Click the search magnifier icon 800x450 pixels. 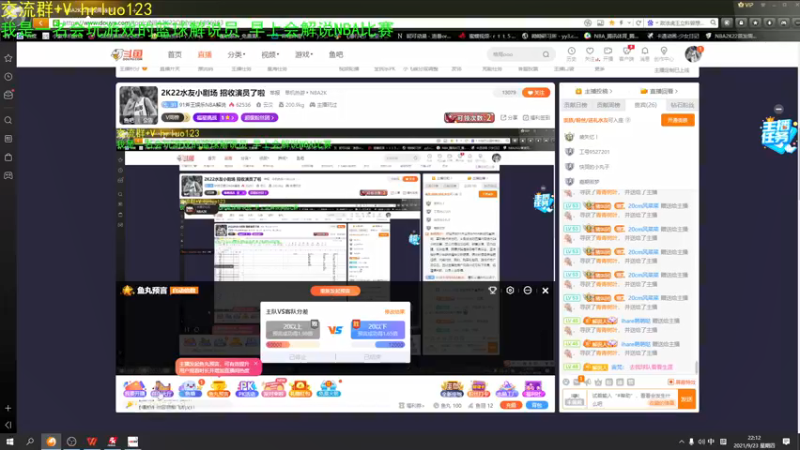coord(546,54)
